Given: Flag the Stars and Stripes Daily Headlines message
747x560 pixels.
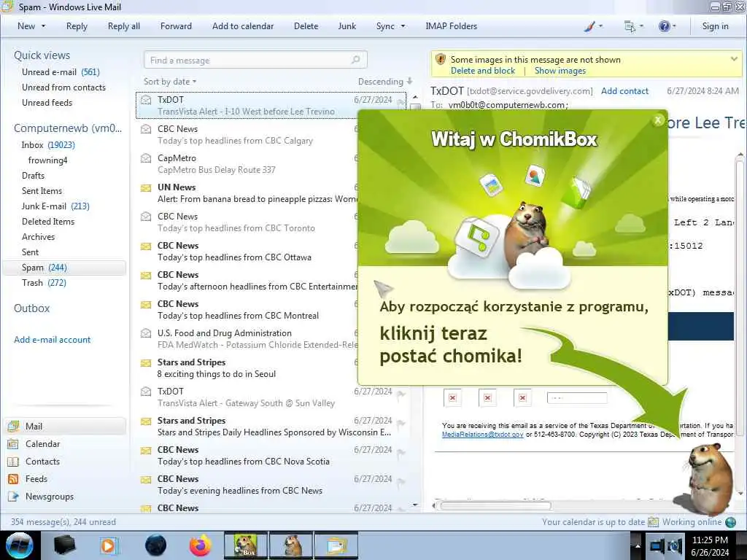Looking at the screenshot, I should pos(401,423).
